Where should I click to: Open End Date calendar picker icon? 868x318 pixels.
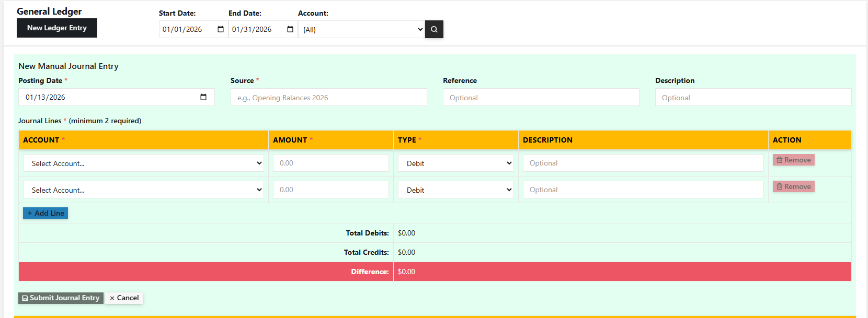(290, 29)
